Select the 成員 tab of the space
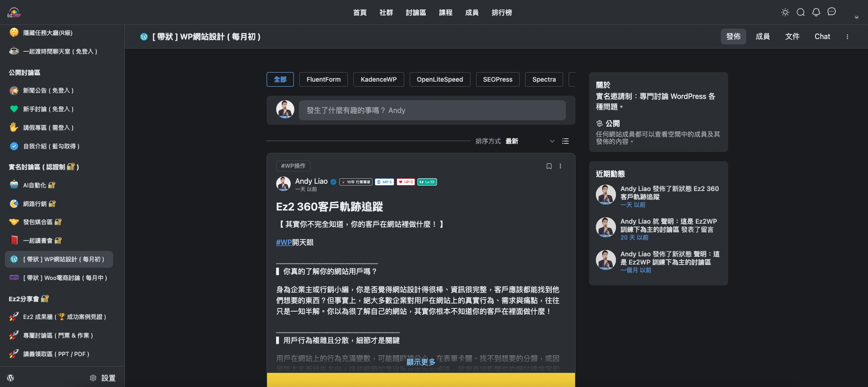 [763, 37]
